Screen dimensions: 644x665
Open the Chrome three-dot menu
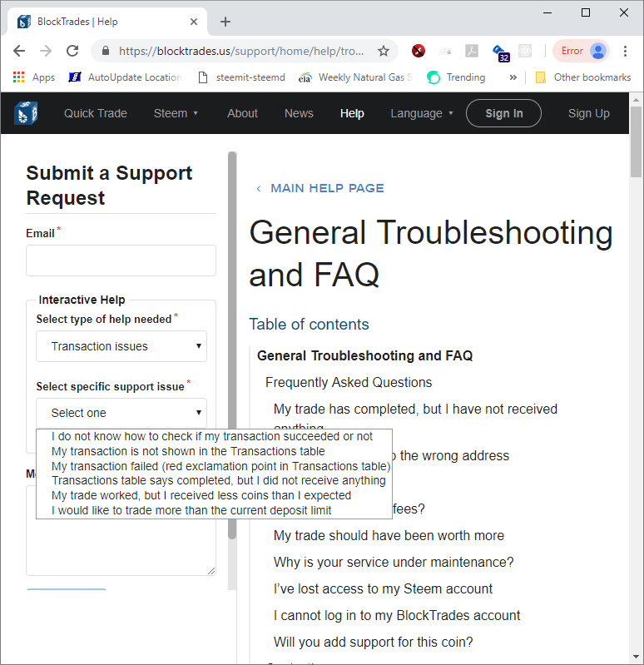pyautogui.click(x=626, y=51)
